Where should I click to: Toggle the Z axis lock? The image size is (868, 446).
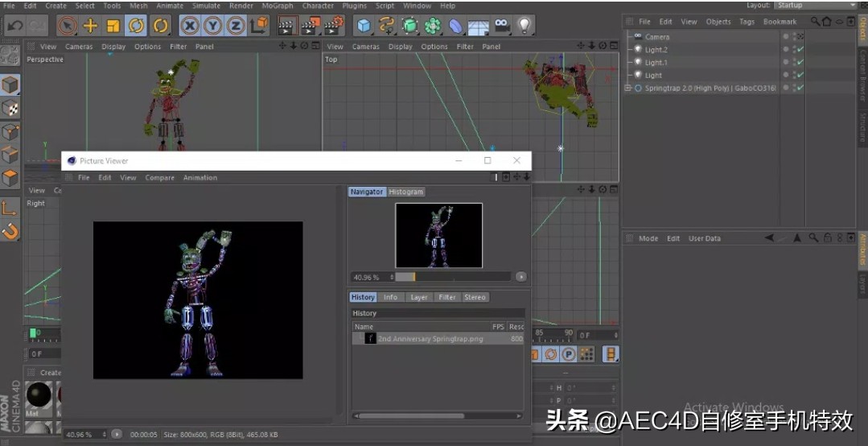[x=236, y=26]
